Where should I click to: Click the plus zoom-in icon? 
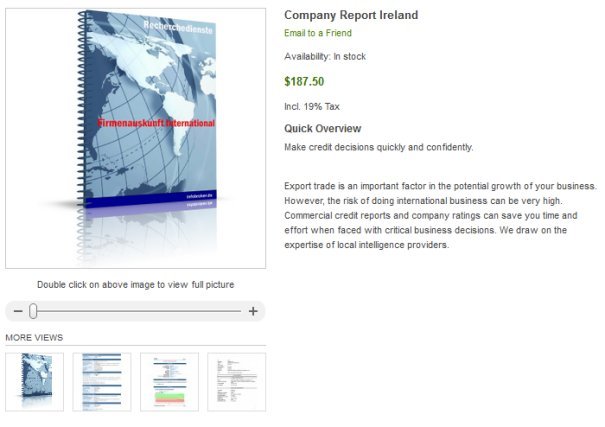click(x=253, y=311)
